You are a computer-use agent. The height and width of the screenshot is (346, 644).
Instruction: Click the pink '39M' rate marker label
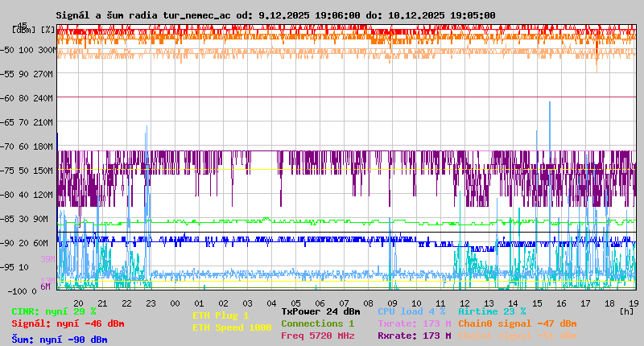(47, 259)
